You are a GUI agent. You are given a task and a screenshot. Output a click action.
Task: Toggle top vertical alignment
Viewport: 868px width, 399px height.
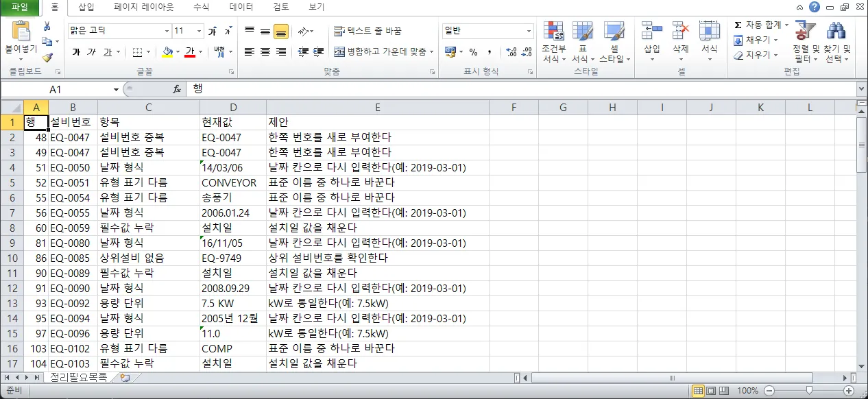(250, 32)
